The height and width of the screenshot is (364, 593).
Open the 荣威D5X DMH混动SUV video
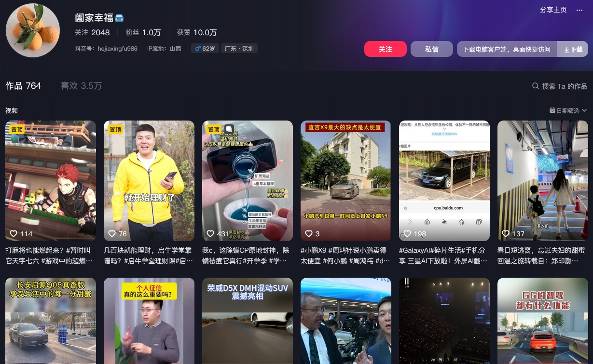pos(248,321)
